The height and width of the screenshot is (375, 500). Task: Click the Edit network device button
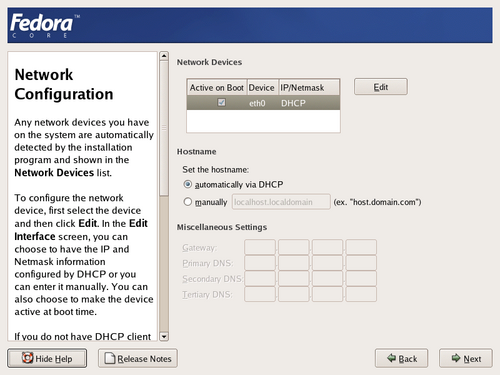click(x=381, y=87)
